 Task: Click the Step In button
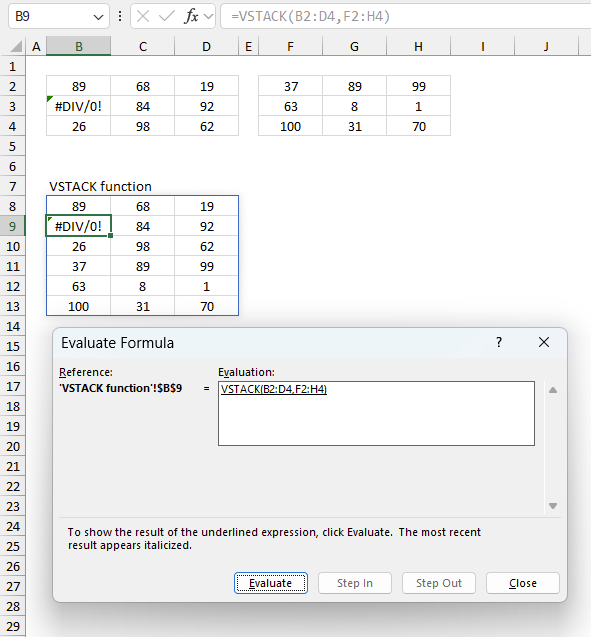coord(355,583)
